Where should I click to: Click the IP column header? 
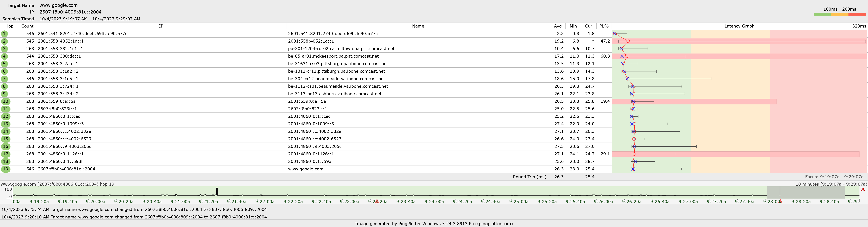tap(161, 26)
